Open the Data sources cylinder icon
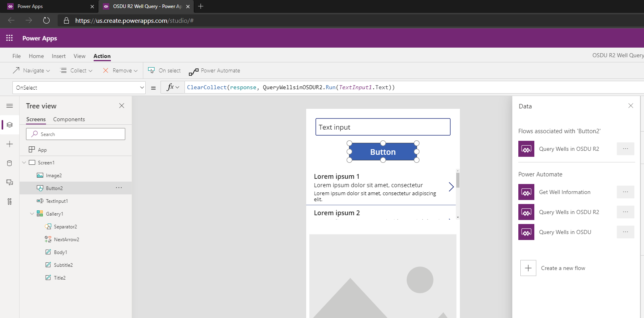 tap(10, 163)
